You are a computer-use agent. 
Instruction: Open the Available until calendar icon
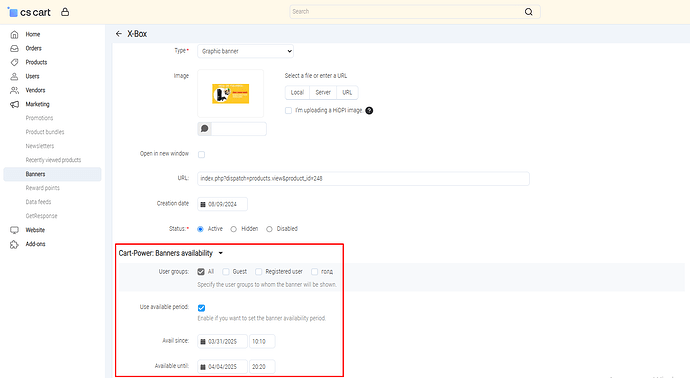[x=203, y=367]
